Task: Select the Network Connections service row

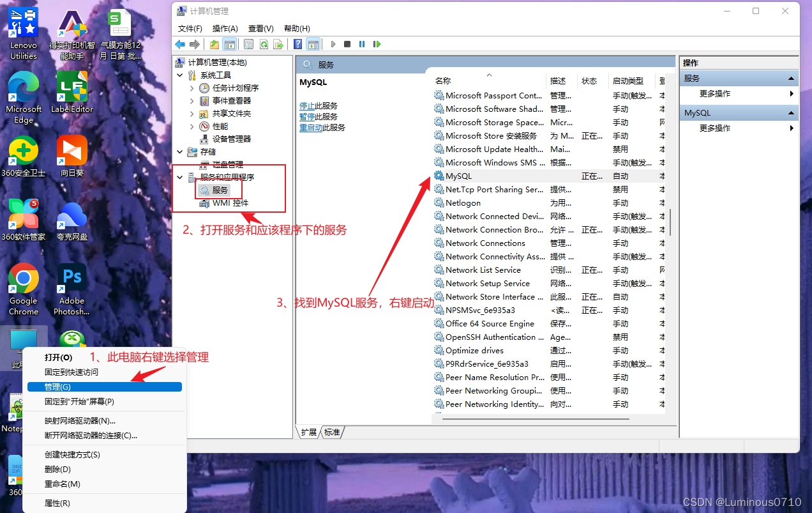Action: pyautogui.click(x=549, y=243)
